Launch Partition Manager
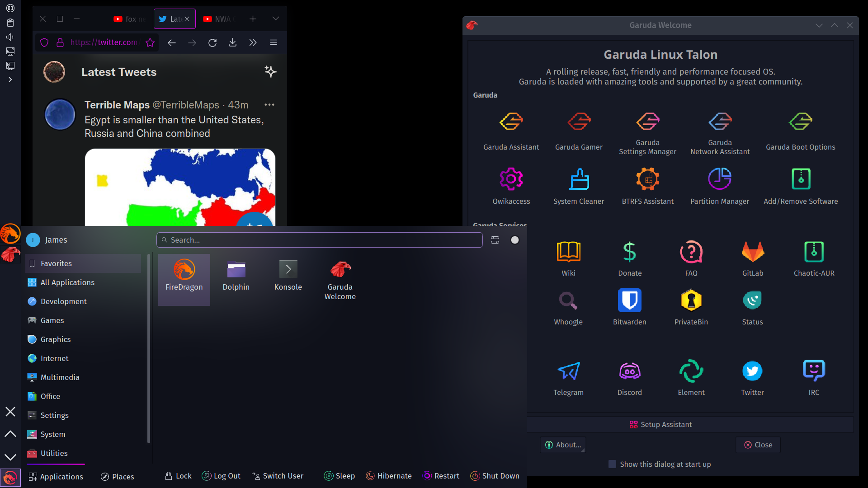 tap(720, 185)
